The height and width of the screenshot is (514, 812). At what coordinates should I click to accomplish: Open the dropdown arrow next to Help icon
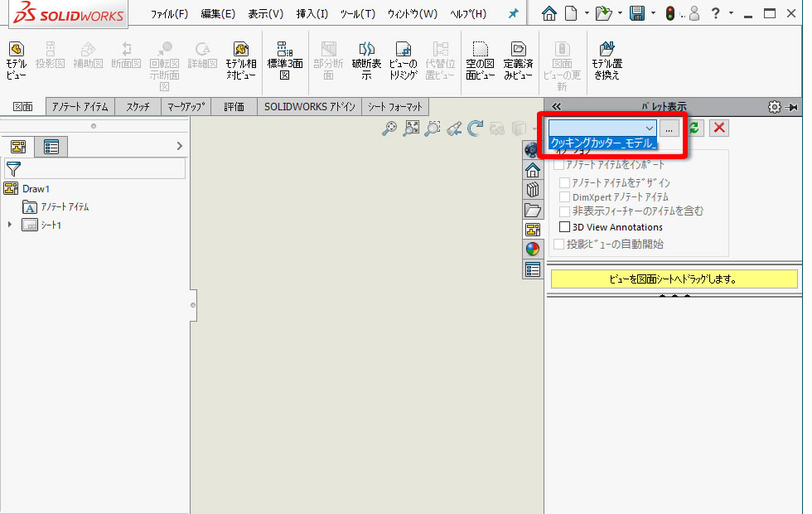click(731, 13)
